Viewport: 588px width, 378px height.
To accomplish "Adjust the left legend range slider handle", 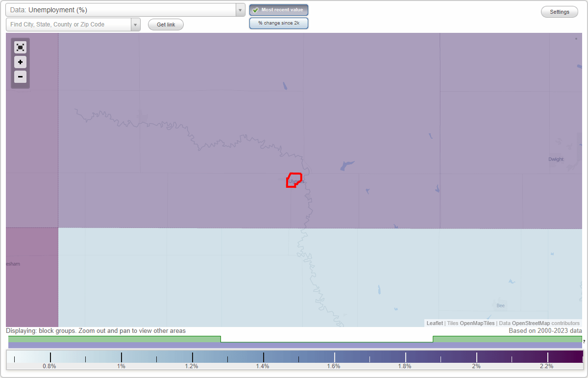I will point(221,338).
